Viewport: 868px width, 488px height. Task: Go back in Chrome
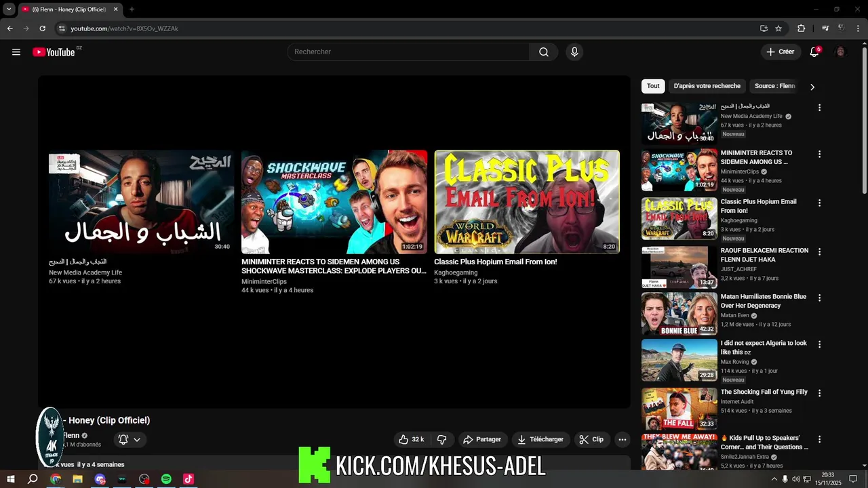click(x=10, y=28)
